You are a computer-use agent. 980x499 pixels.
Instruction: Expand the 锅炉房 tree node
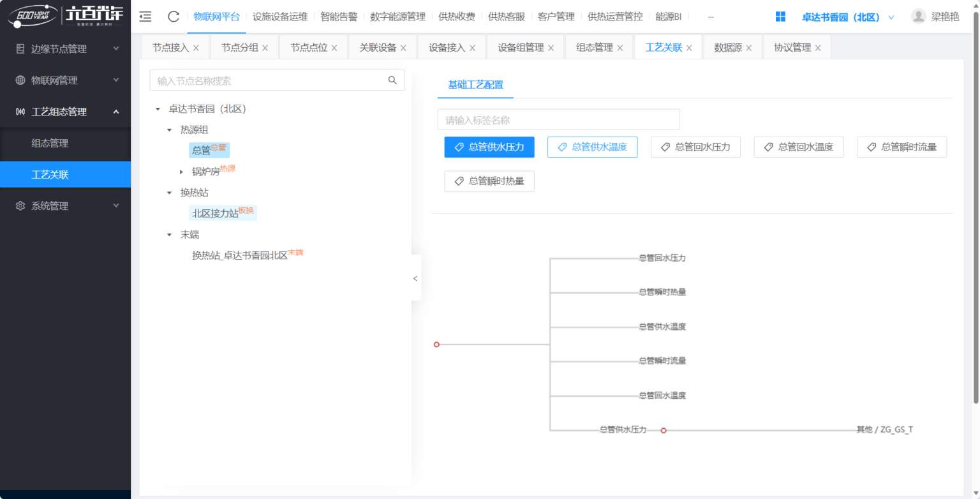(181, 172)
